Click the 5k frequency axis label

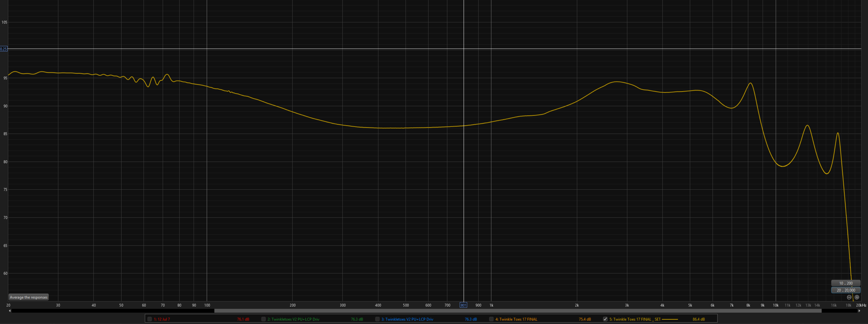coord(690,305)
